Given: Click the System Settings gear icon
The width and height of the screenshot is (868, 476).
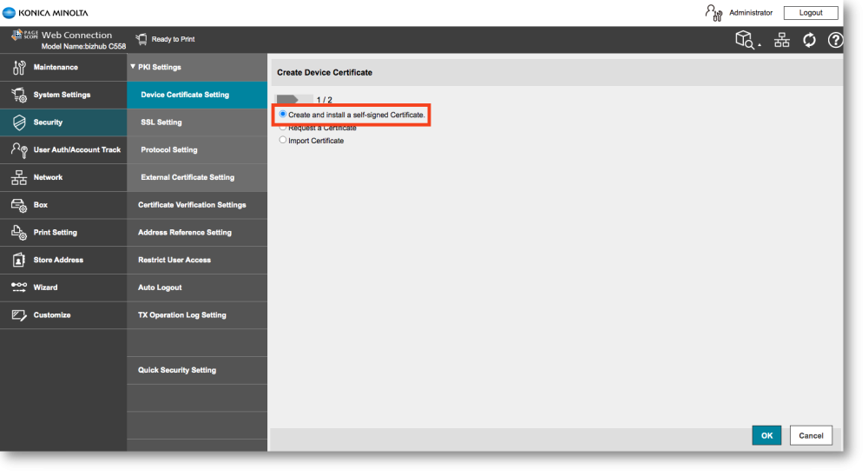Looking at the screenshot, I should 19,95.
